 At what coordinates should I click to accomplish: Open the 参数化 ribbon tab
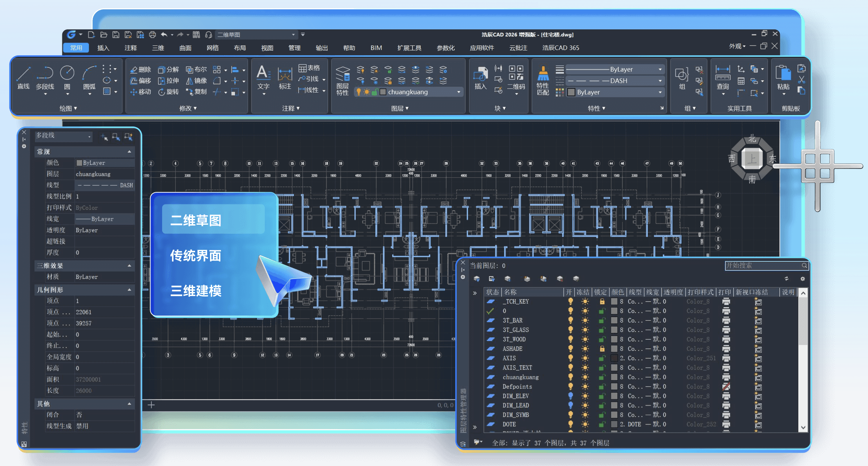(x=446, y=48)
